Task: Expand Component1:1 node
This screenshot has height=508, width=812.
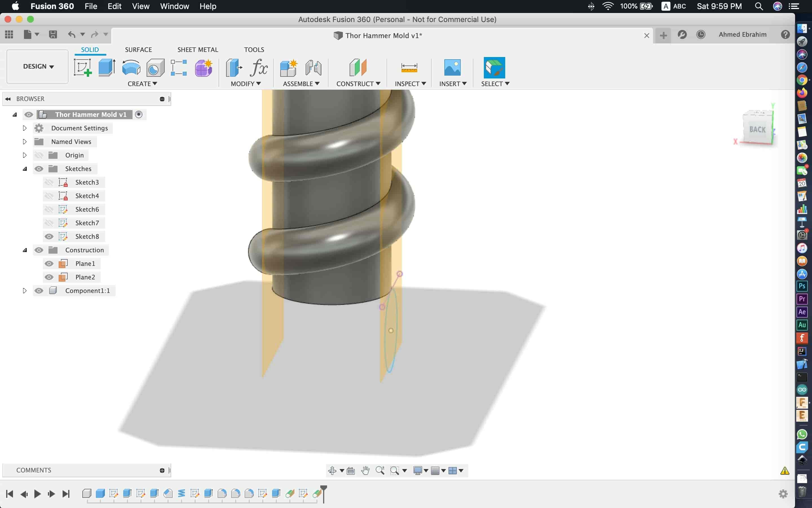Action: pos(25,291)
